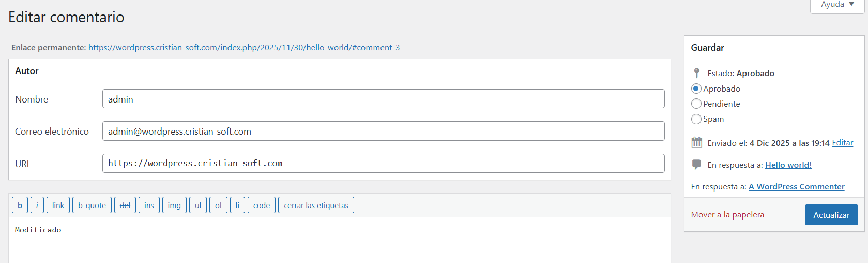The height and width of the screenshot is (263, 868).
Task: Click the Nombre input field
Action: pos(383,99)
